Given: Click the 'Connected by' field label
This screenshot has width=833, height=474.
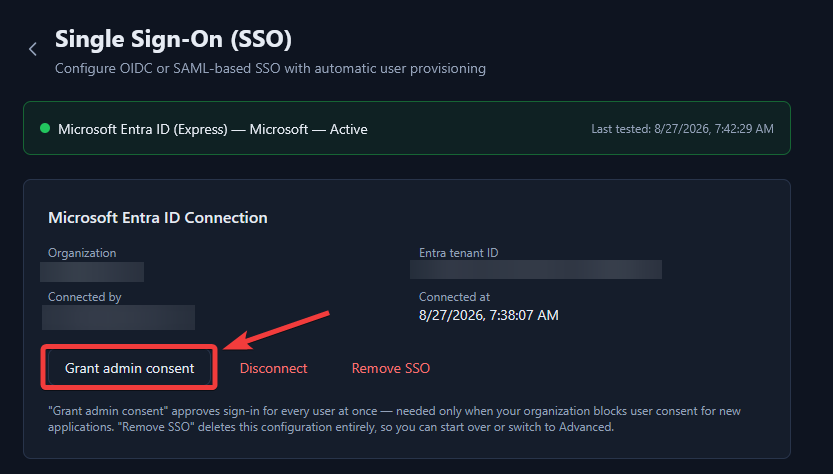Looking at the screenshot, I should 84,297.
